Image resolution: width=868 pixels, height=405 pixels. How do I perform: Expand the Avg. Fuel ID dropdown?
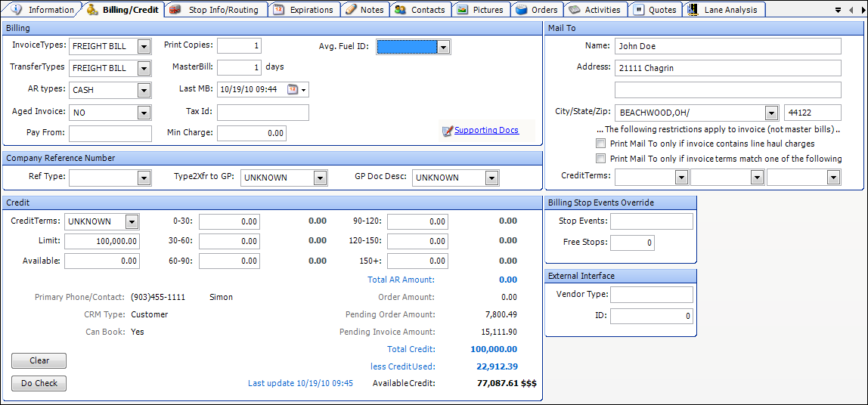443,47
